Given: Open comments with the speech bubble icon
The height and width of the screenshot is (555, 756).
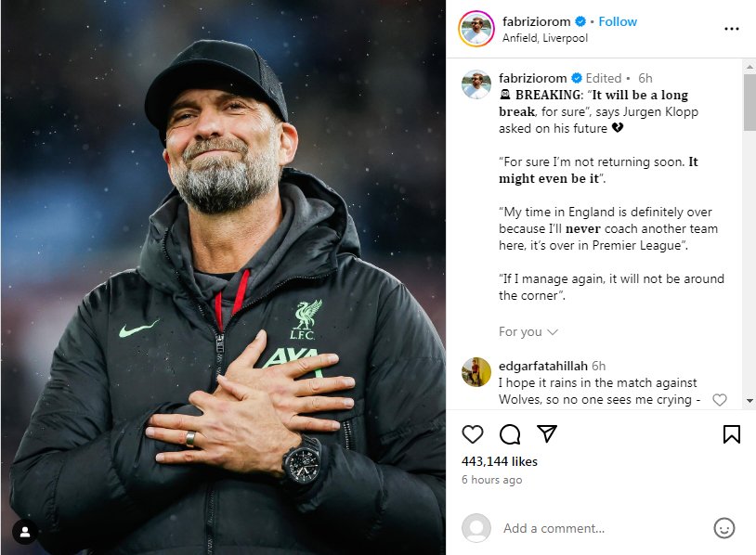Looking at the screenshot, I should (510, 434).
